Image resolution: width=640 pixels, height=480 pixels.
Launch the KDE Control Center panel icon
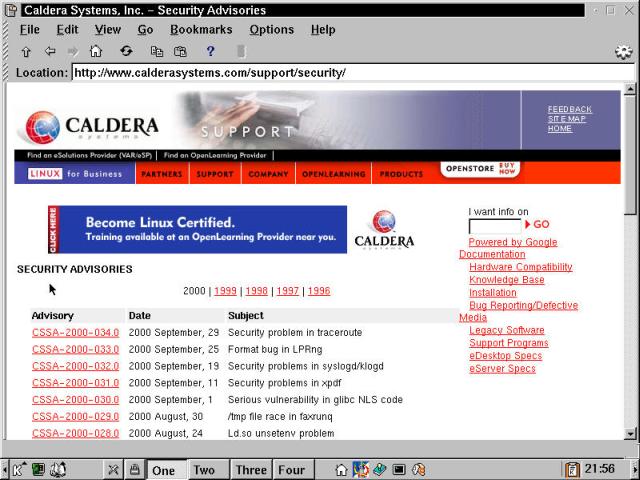tap(361, 469)
